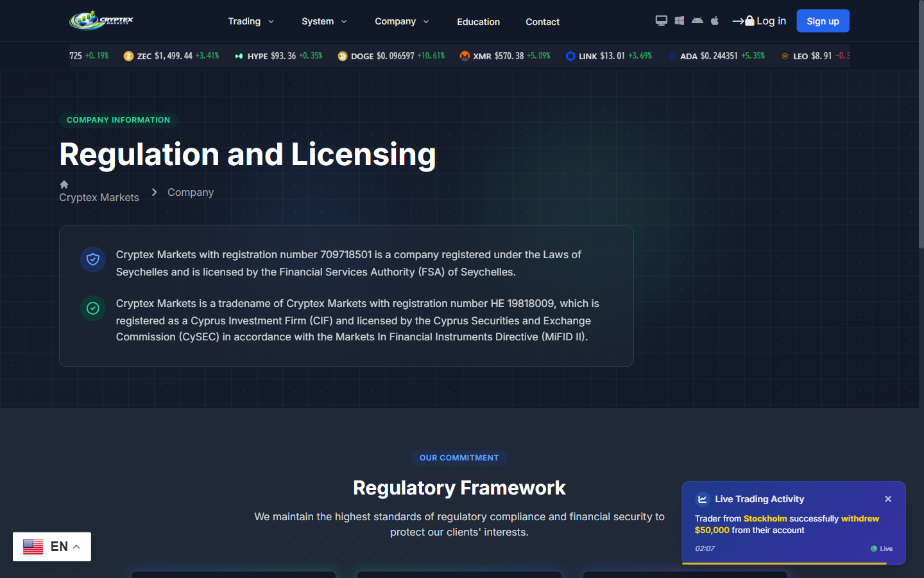Click the LINK coin icon in ticker
This screenshot has width=924, height=578.
tap(570, 56)
